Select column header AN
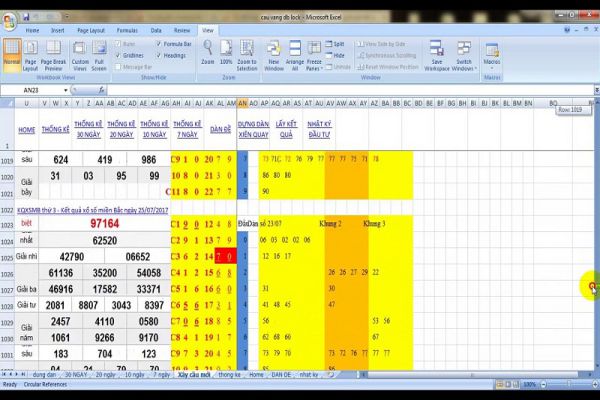 [242, 103]
